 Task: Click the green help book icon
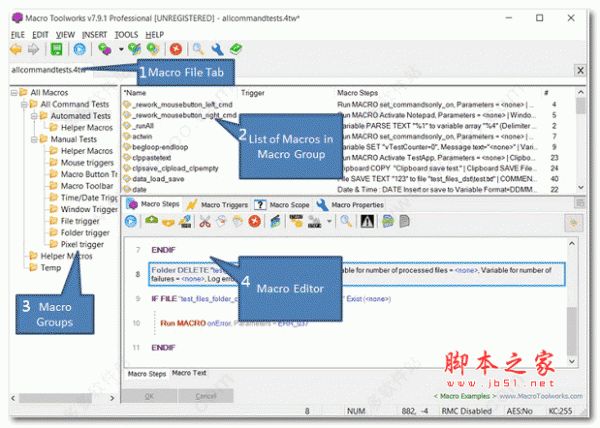pyautogui.click(x=236, y=49)
